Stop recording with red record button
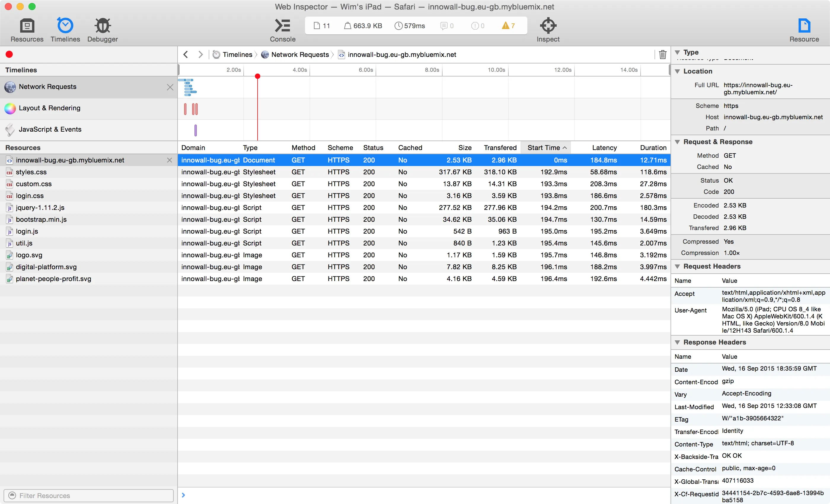The width and height of the screenshot is (830, 504). pos(9,55)
